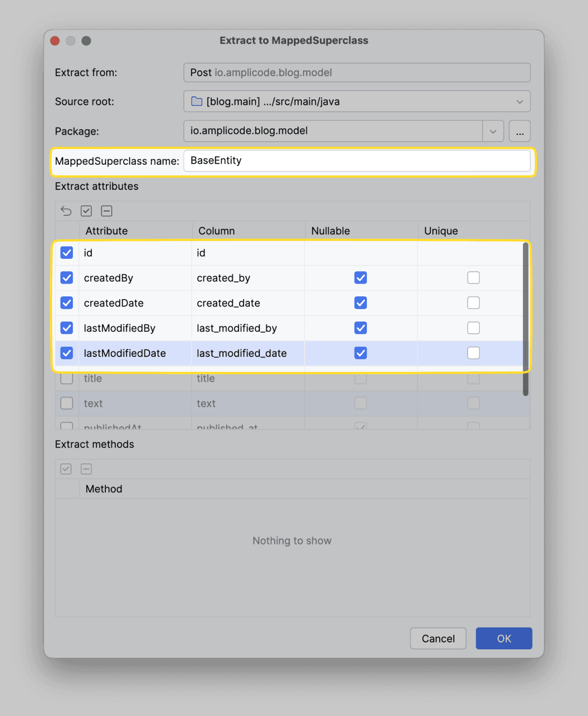This screenshot has width=588, height=716.
Task: Expand the Package dropdown arrow
Action: [x=493, y=131]
